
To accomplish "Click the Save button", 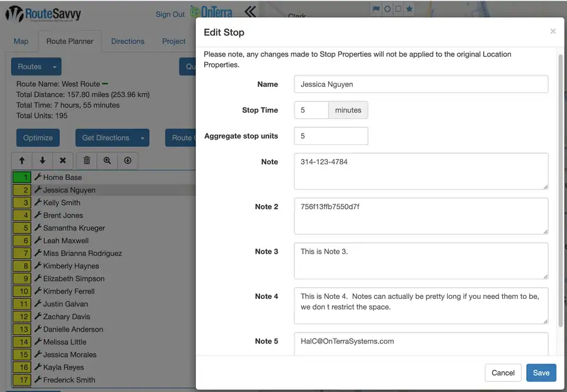I will 541,373.
